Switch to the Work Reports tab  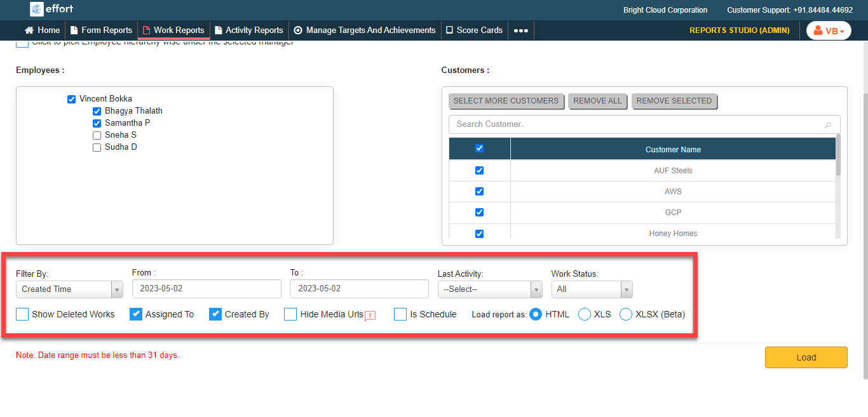pos(173,30)
